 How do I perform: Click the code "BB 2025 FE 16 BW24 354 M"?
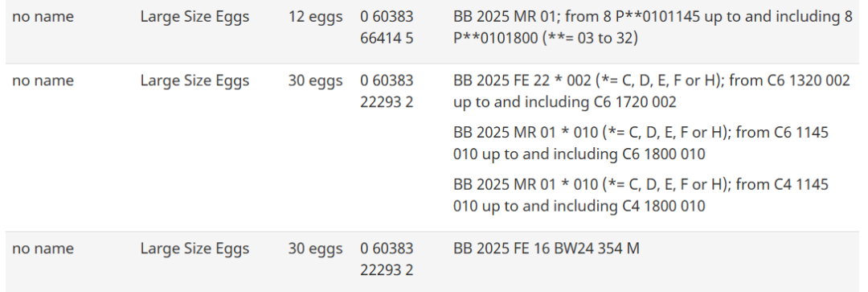click(547, 249)
